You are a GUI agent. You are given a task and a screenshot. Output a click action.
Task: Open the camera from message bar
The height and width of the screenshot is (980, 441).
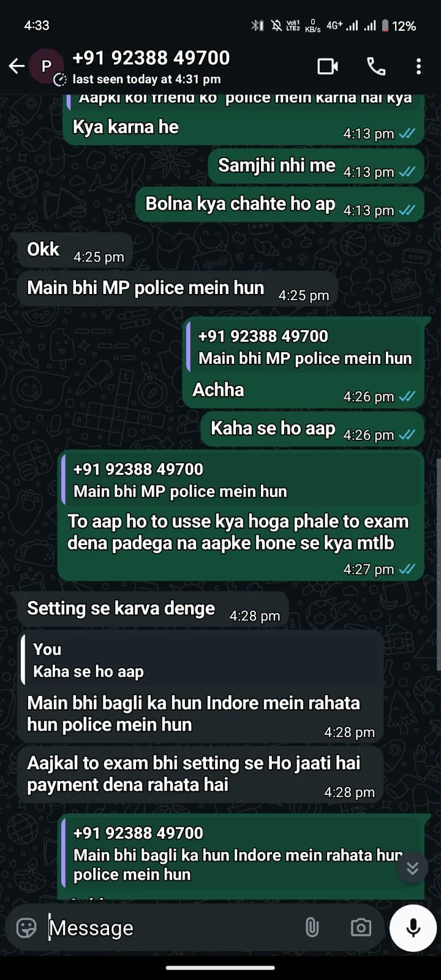(x=361, y=928)
